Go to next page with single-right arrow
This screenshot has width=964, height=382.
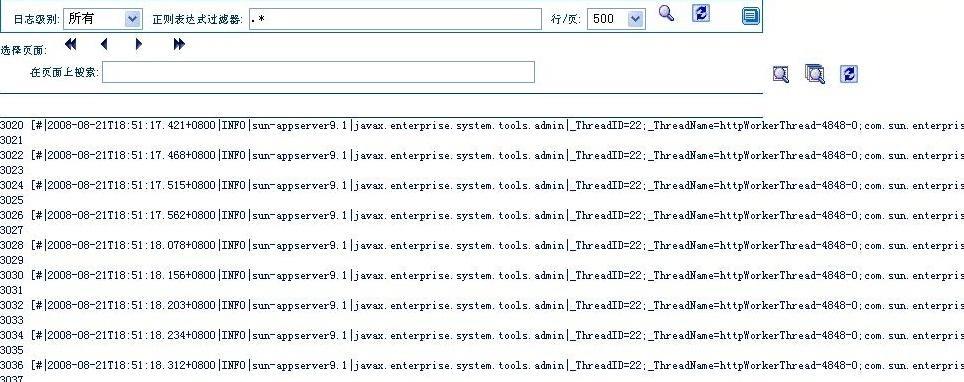pos(139,44)
